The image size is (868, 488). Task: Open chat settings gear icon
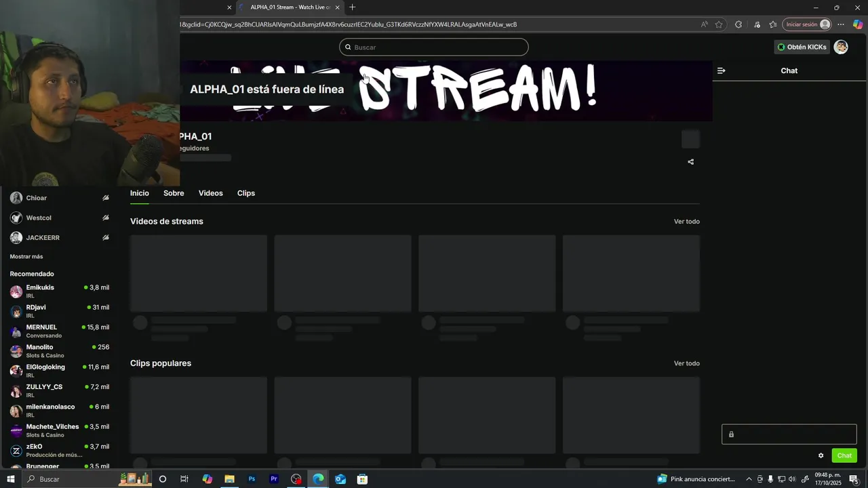821,455
